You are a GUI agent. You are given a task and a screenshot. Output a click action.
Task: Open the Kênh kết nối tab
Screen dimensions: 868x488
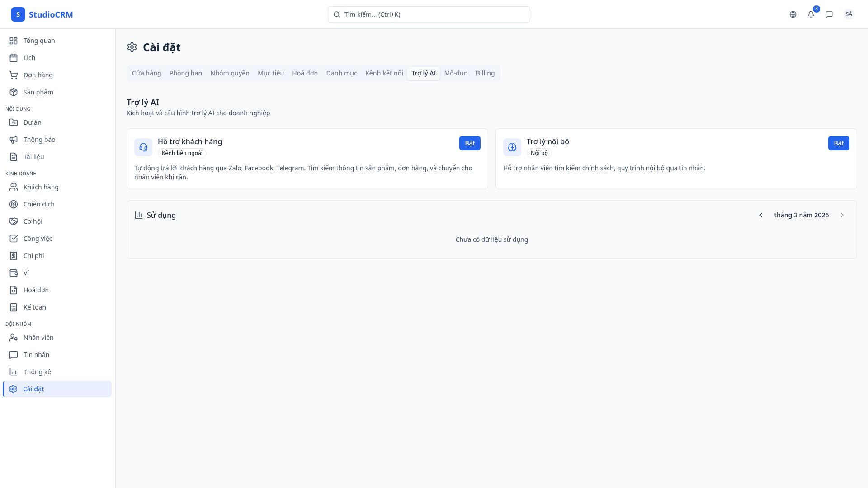pos(384,73)
